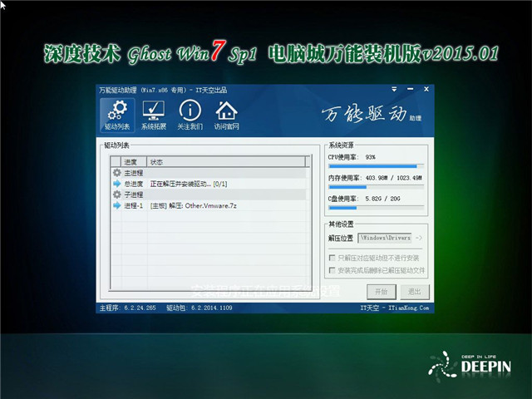This screenshot has width=532, height=399.
Task: Open the IT天空 - ITianKong.Com link
Action: pyautogui.click(x=394, y=308)
